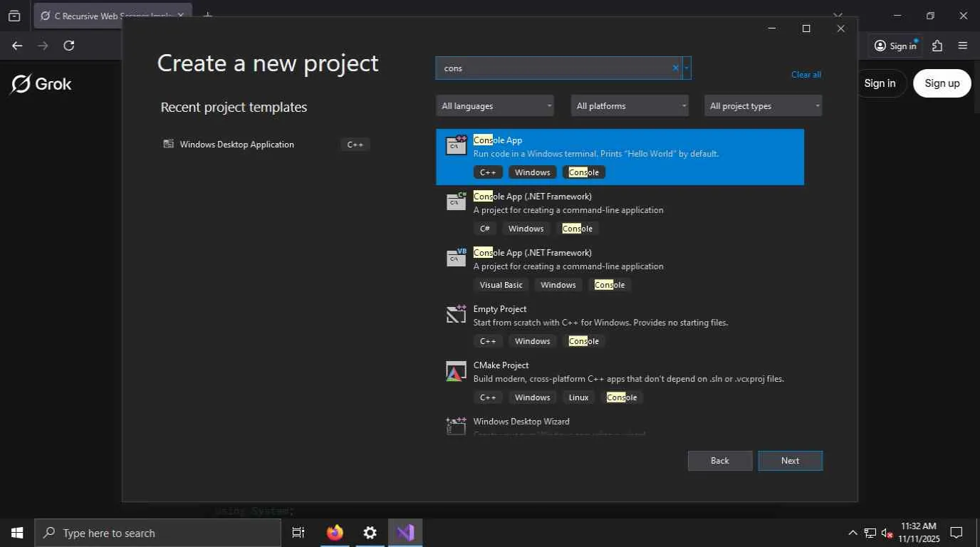Click the Windows Desktop Wizard template icon

456,426
